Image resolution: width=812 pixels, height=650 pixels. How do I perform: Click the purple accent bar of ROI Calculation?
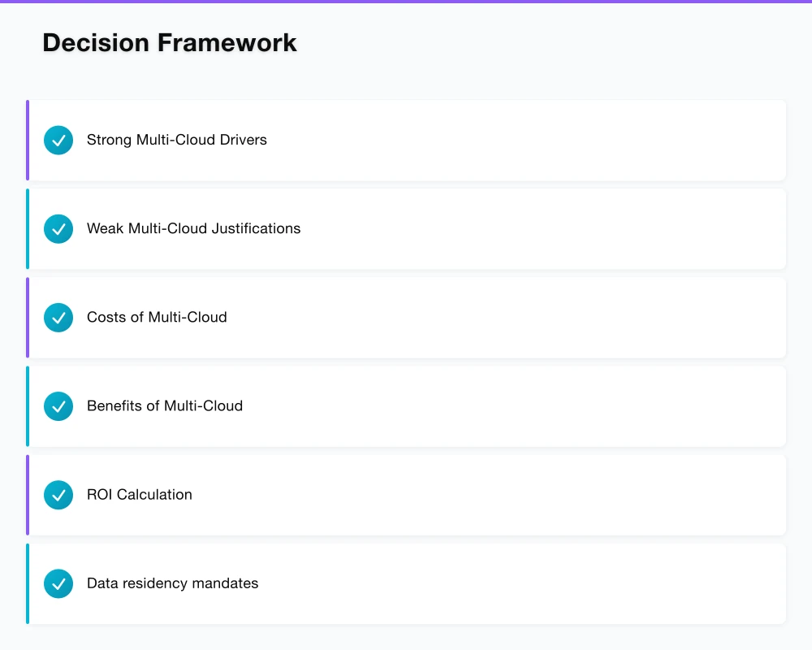click(28, 495)
